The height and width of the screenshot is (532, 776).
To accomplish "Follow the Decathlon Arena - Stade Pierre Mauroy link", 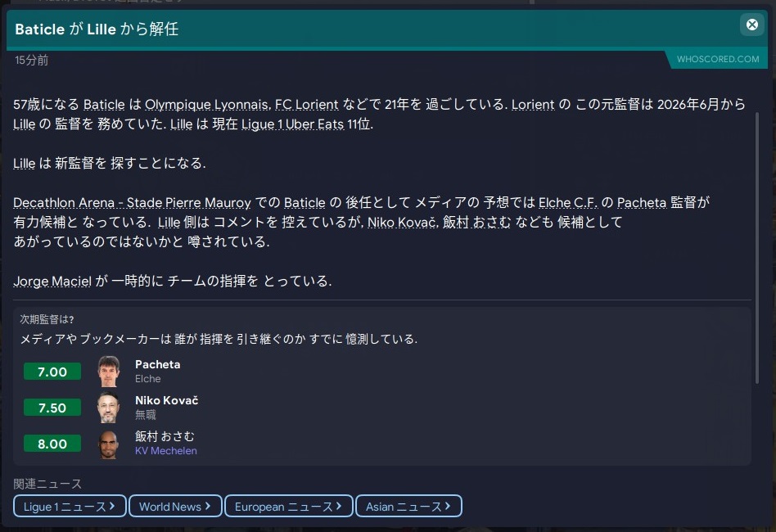I will coord(132,203).
